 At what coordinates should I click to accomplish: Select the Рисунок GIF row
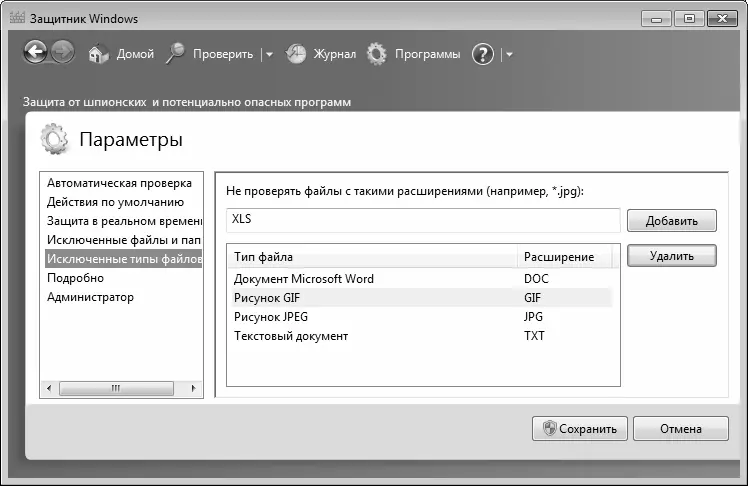pyautogui.click(x=422, y=298)
